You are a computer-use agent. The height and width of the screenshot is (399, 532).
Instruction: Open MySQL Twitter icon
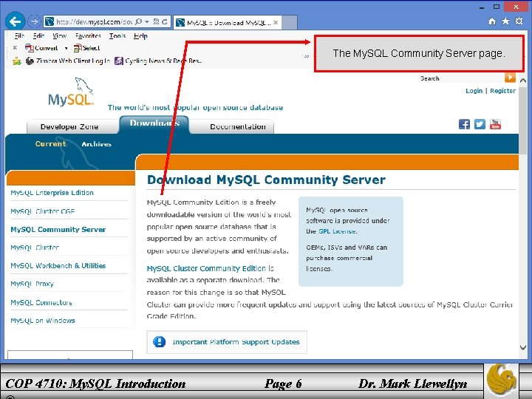tap(480, 124)
